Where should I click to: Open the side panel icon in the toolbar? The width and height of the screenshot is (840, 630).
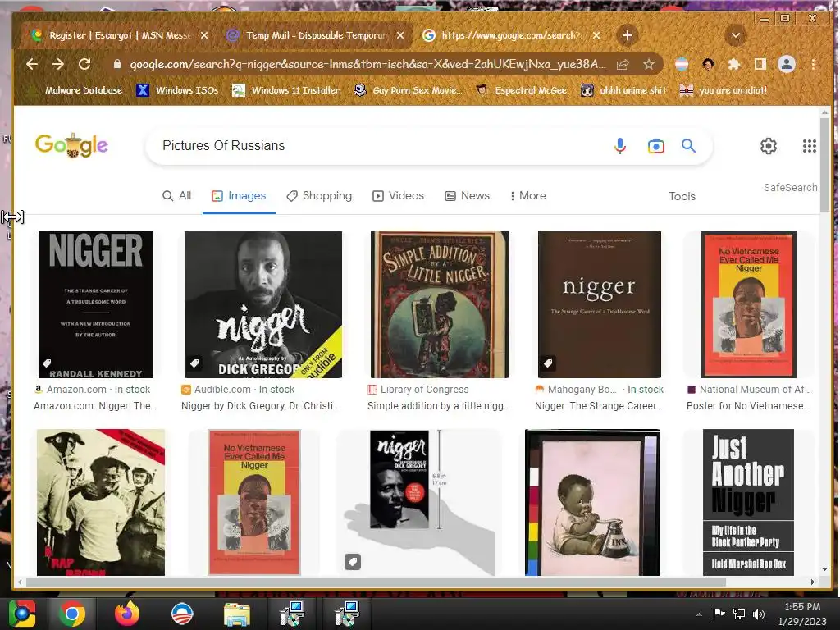[760, 64]
